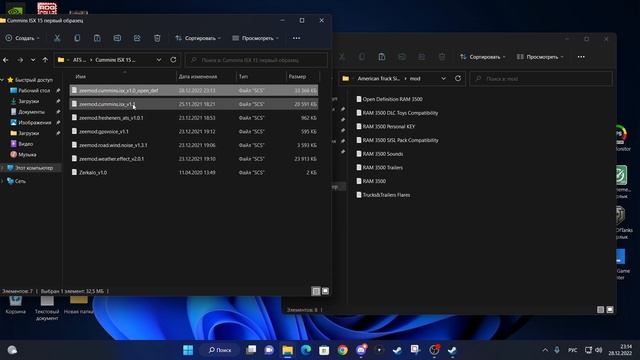This screenshot has width=640, height=360.
Task: Sort files by the Размер column header
Action: (x=297, y=77)
